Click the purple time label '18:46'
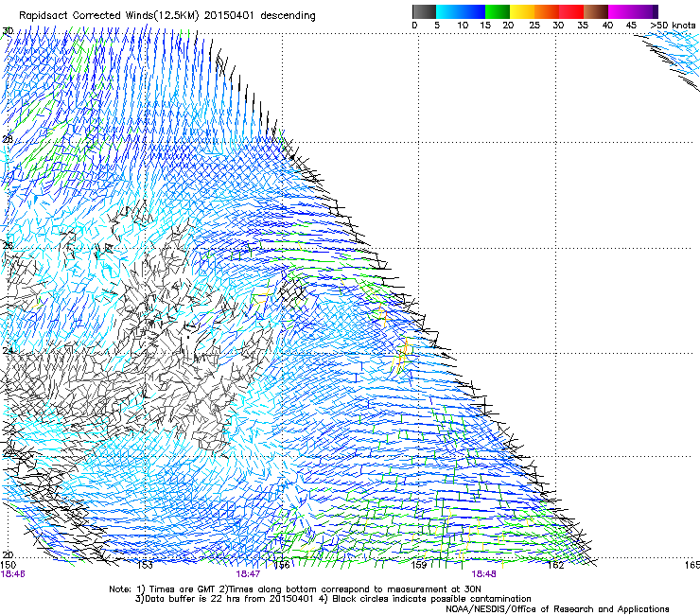This screenshot has height=615, width=700. coord(13,574)
